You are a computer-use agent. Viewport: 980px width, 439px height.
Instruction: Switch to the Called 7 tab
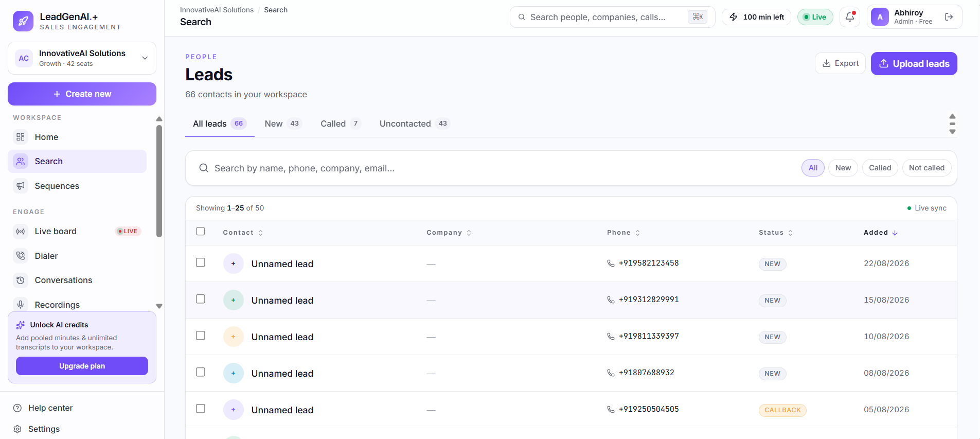tap(341, 124)
